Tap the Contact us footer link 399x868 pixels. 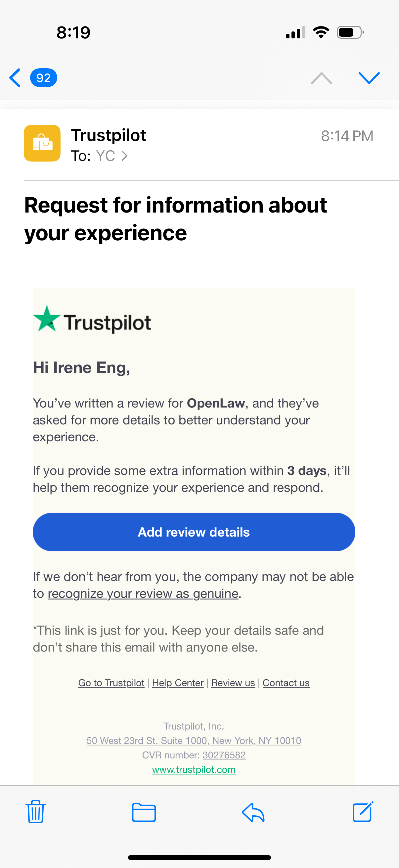coord(286,683)
